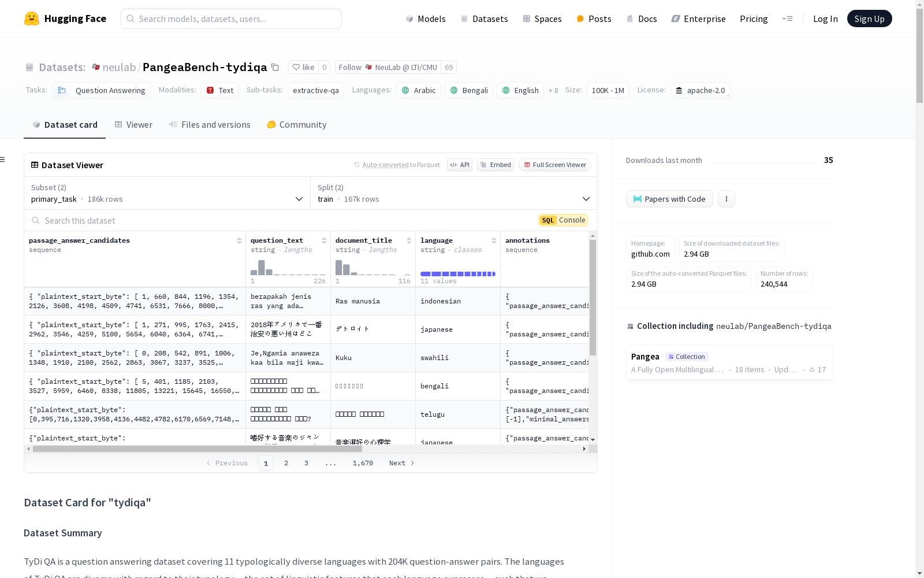The image size is (924, 578).
Task: Copy dataset name with the copy icon
Action: 275,68
